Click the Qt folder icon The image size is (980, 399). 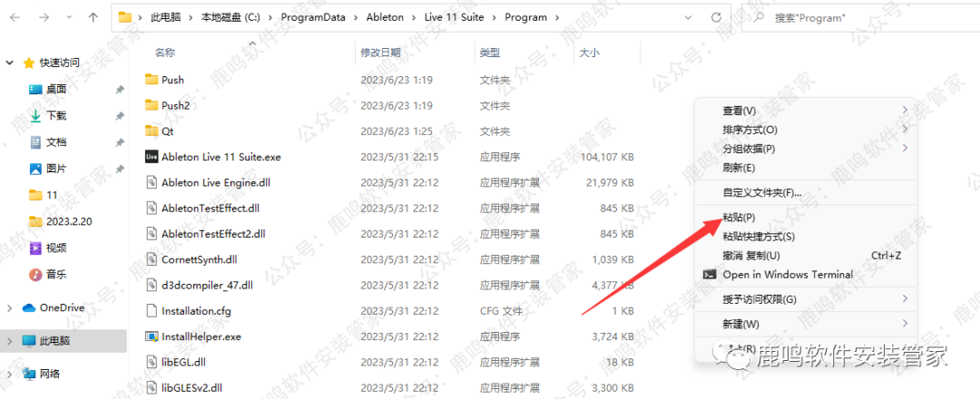coord(152,131)
